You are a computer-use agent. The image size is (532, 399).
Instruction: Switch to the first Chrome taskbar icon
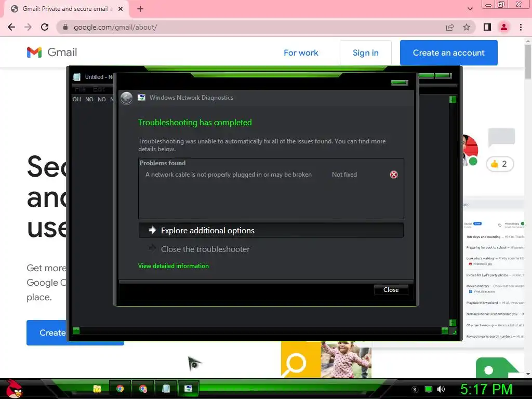coord(120,389)
